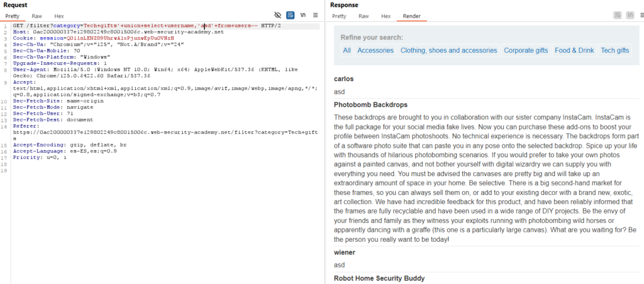The width and height of the screenshot is (644, 284).
Task: Toggle hidden characters eye icon in Request panel
Action: click(277, 15)
